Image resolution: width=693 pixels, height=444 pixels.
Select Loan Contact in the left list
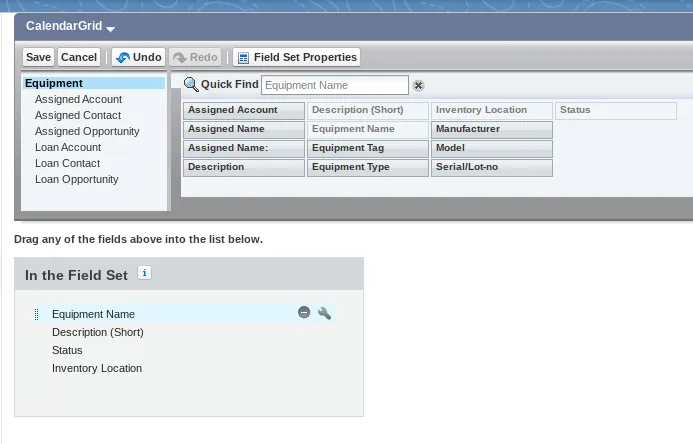67,163
